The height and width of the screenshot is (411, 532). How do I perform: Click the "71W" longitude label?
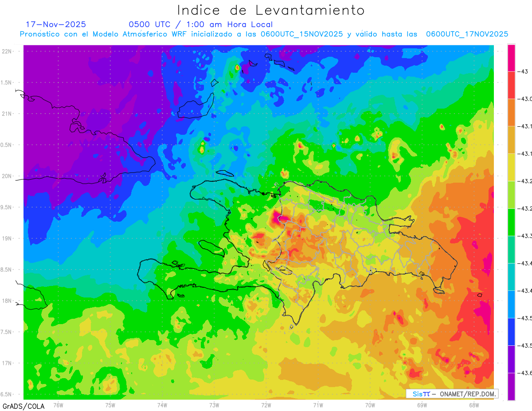coord(318,405)
